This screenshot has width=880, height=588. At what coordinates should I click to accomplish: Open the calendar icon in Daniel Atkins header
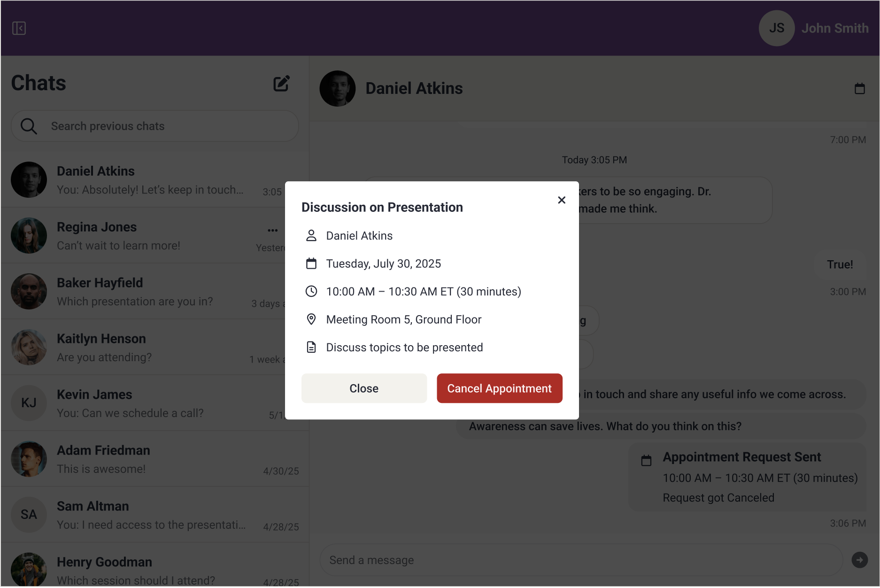860,88
